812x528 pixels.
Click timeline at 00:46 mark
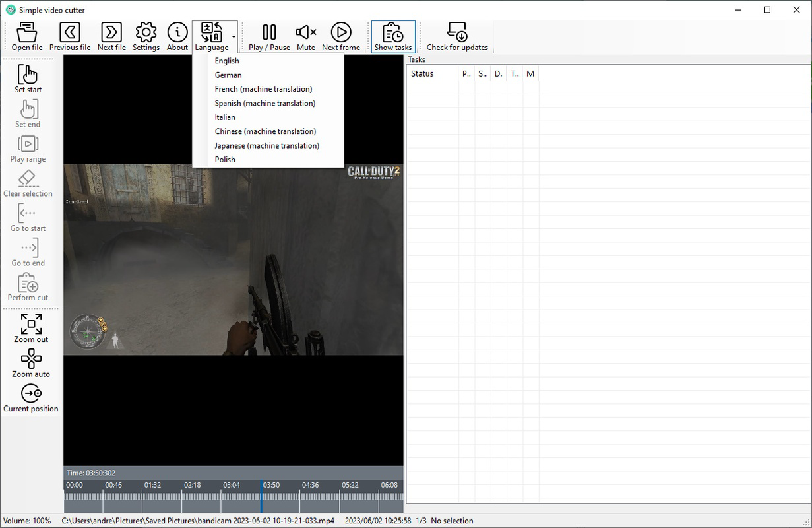point(113,485)
